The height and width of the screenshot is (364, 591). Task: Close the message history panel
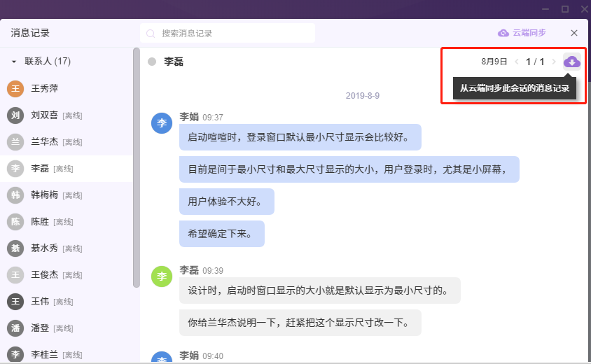574,33
